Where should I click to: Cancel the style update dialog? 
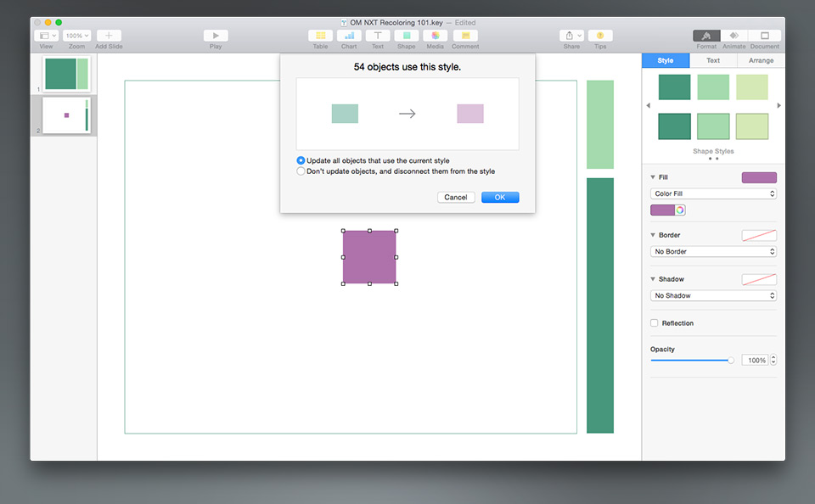coord(456,198)
